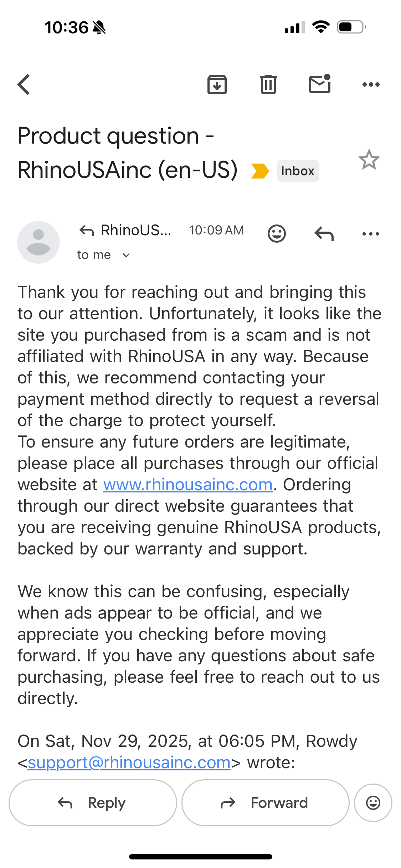Tap the RhinoUS... sender name

coord(136,230)
